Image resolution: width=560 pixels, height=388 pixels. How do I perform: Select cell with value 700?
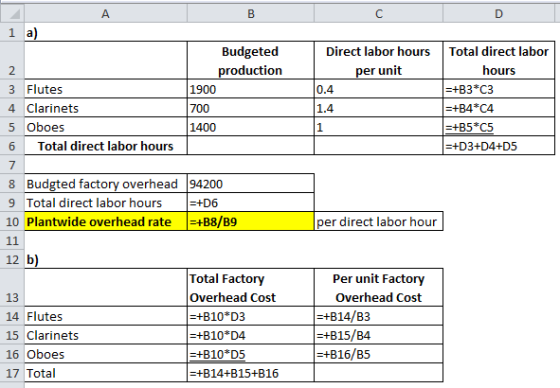pos(251,108)
